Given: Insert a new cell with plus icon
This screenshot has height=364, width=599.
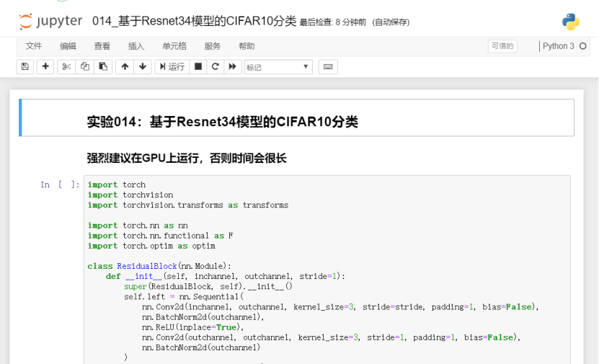Looking at the screenshot, I should [45, 67].
